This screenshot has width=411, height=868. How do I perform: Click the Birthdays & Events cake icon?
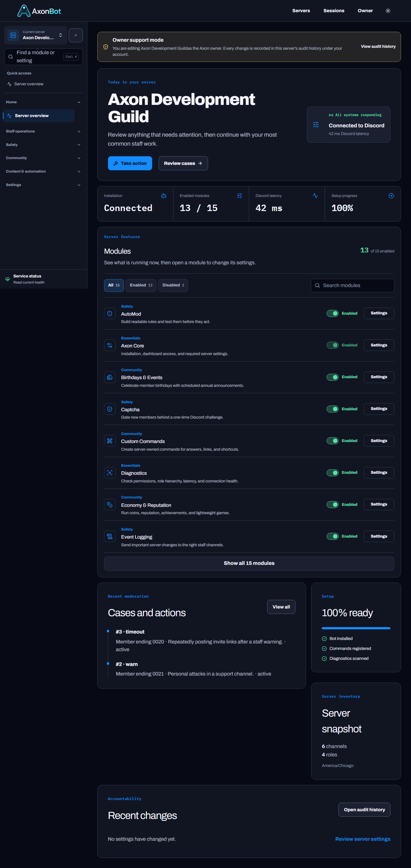click(109, 378)
